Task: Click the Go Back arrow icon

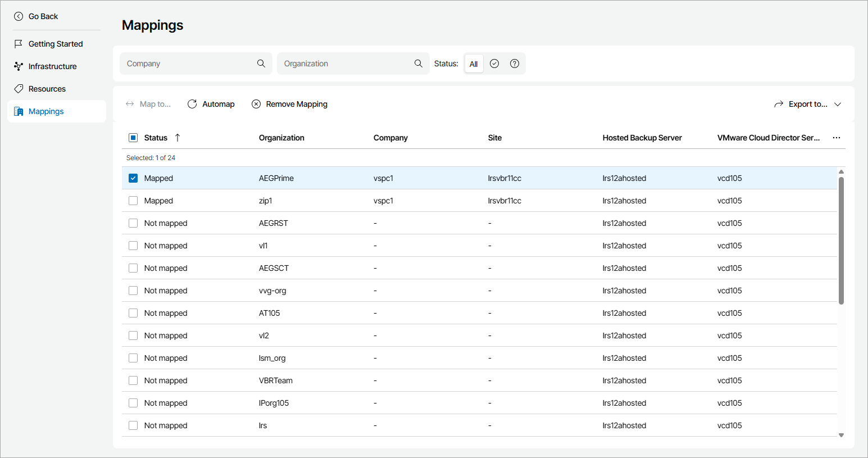Action: [x=19, y=16]
